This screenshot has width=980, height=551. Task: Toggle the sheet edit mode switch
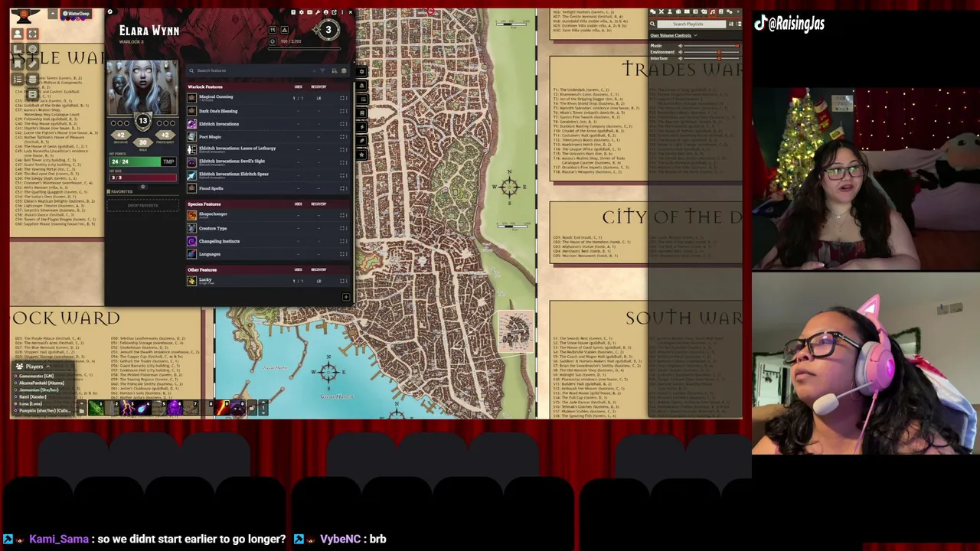(110, 11)
